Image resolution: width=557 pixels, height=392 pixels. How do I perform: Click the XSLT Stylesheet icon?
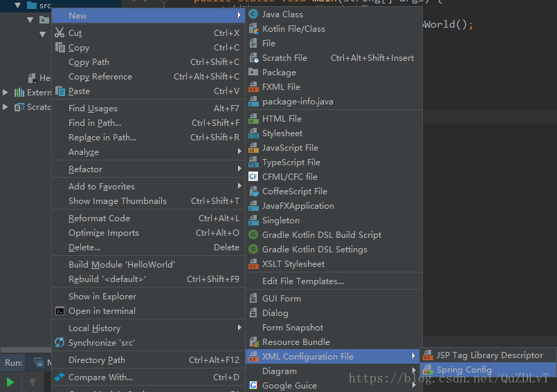tap(253, 264)
